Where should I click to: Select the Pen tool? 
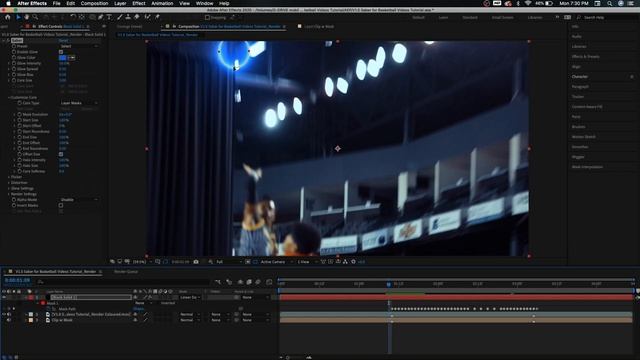(x=100, y=17)
